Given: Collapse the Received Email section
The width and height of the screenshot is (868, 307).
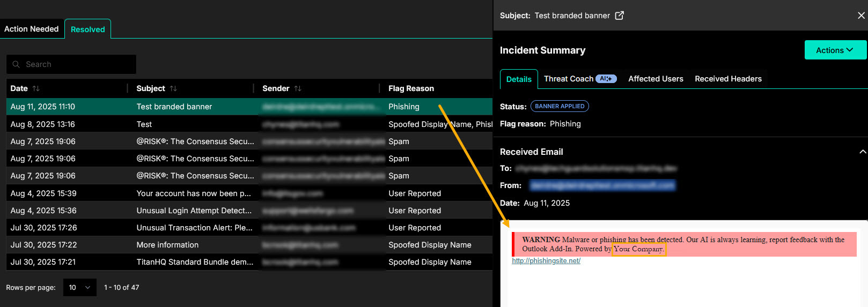Looking at the screenshot, I should click(863, 152).
